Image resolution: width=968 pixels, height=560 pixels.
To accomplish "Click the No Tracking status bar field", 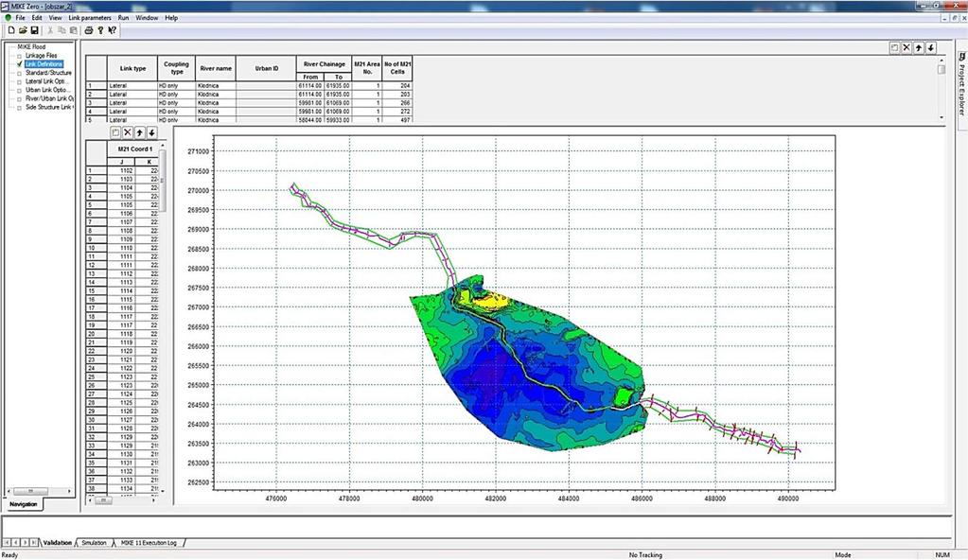I will pos(645,555).
